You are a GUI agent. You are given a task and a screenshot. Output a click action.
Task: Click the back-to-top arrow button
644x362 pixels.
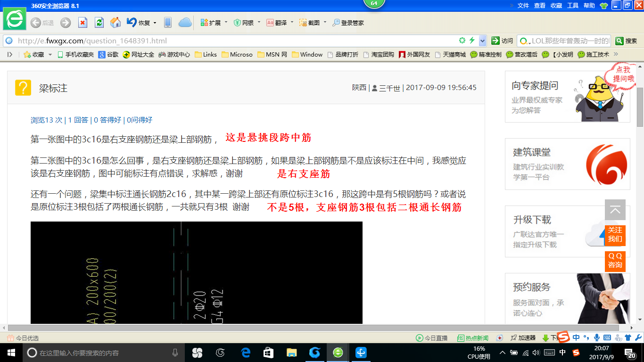(x=615, y=210)
